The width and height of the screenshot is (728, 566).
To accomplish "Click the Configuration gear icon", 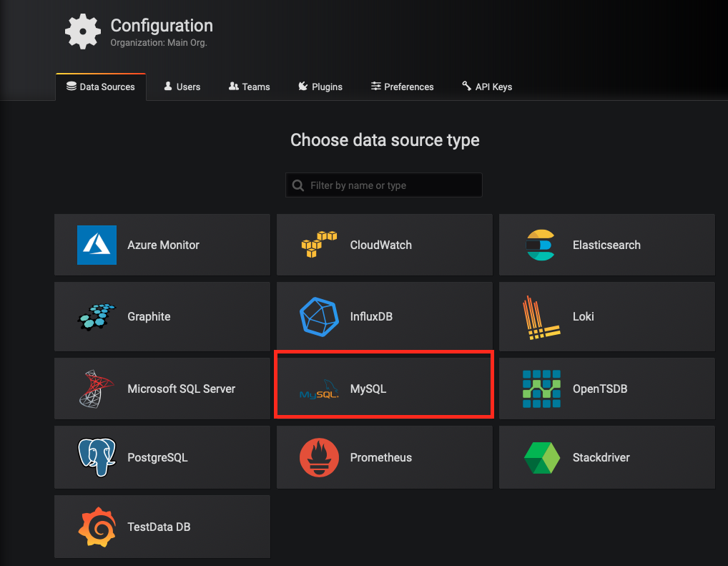I will (83, 32).
